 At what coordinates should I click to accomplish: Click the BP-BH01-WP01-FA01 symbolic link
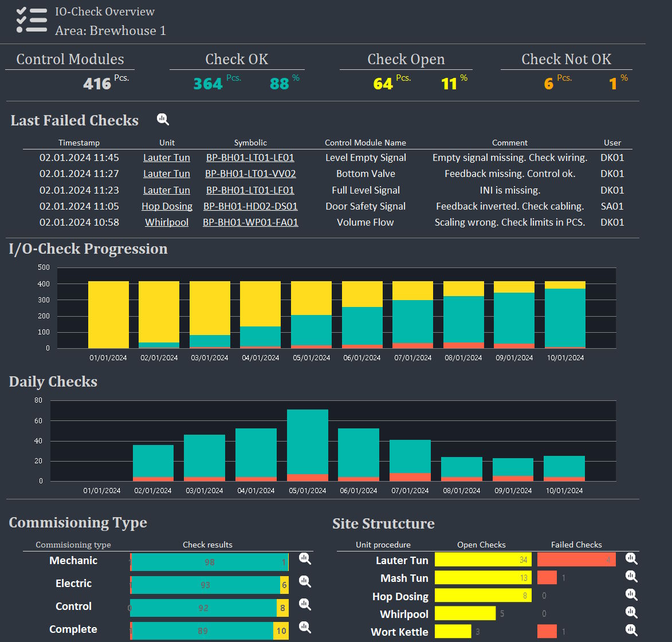[250, 222]
